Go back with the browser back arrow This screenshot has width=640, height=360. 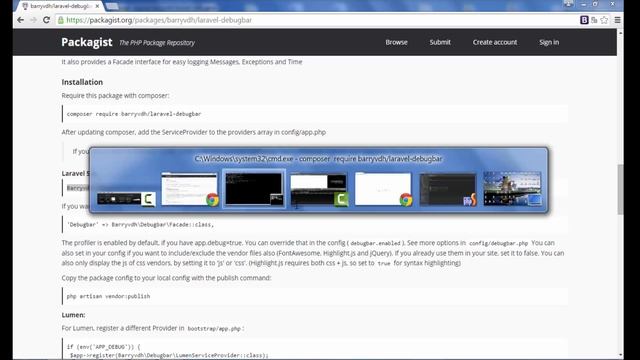click(x=20, y=20)
